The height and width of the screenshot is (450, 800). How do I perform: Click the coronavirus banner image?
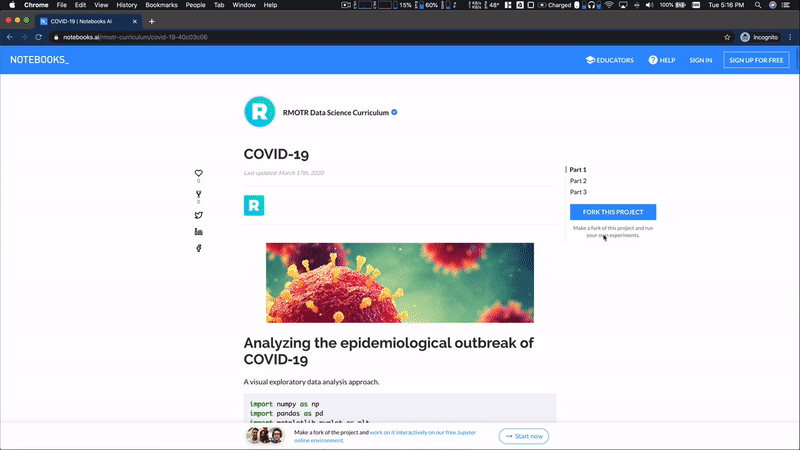400,283
